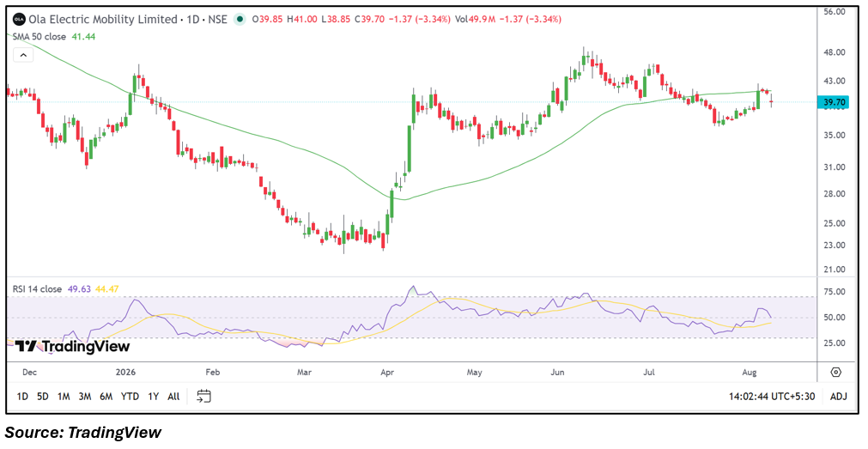Click the 31.00 price axis label
This screenshot has width=868, height=449.
click(x=833, y=167)
